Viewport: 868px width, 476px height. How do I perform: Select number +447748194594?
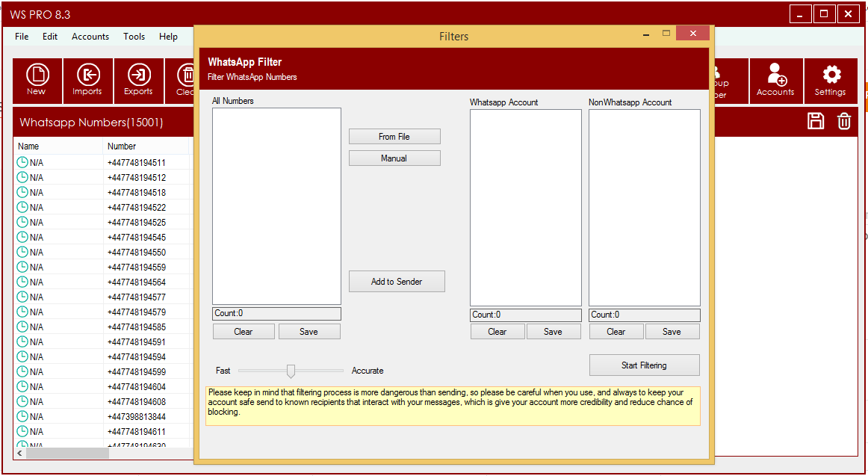pyautogui.click(x=137, y=357)
